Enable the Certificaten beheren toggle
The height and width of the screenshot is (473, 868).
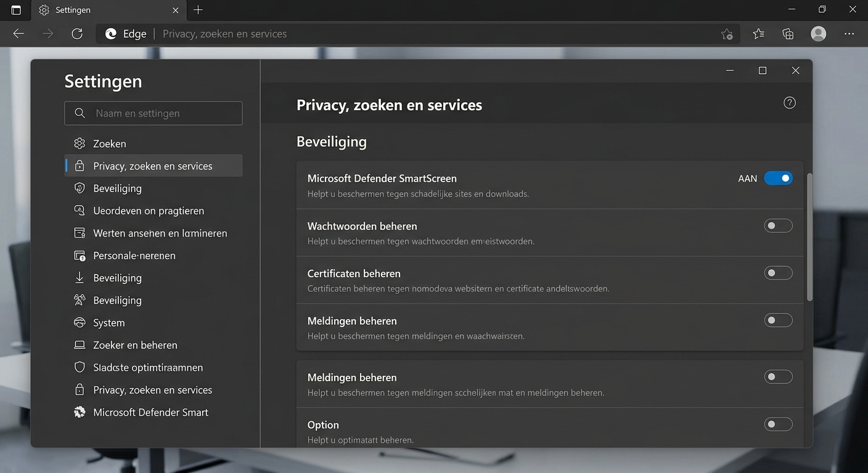click(x=778, y=273)
